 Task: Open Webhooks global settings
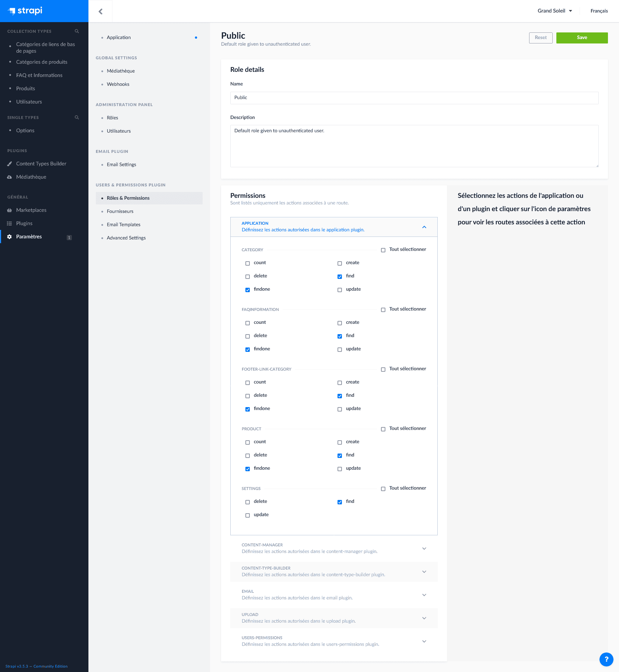point(118,84)
